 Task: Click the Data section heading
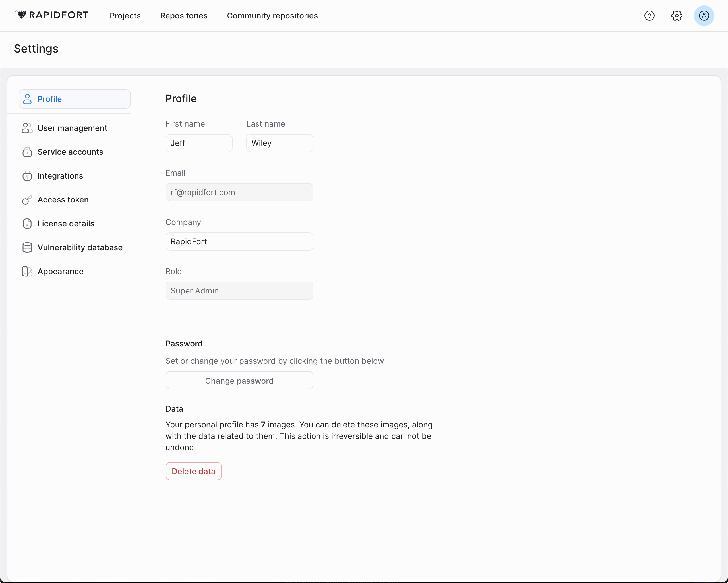(x=174, y=409)
